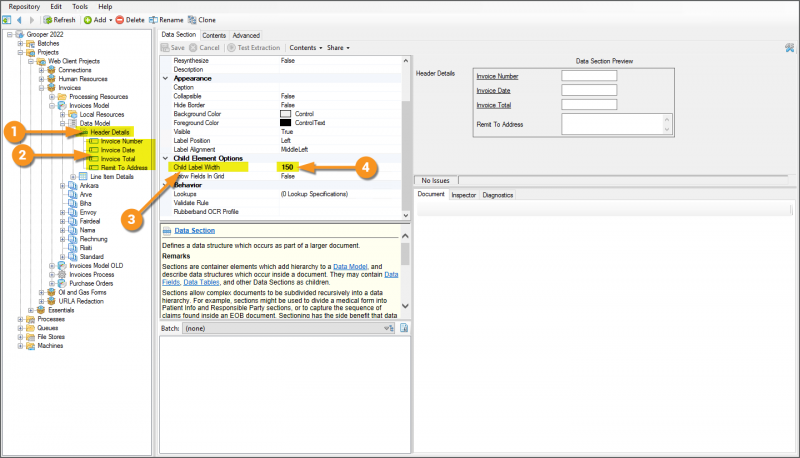Open the Tools menu
The width and height of the screenshot is (800, 458).
pos(77,6)
